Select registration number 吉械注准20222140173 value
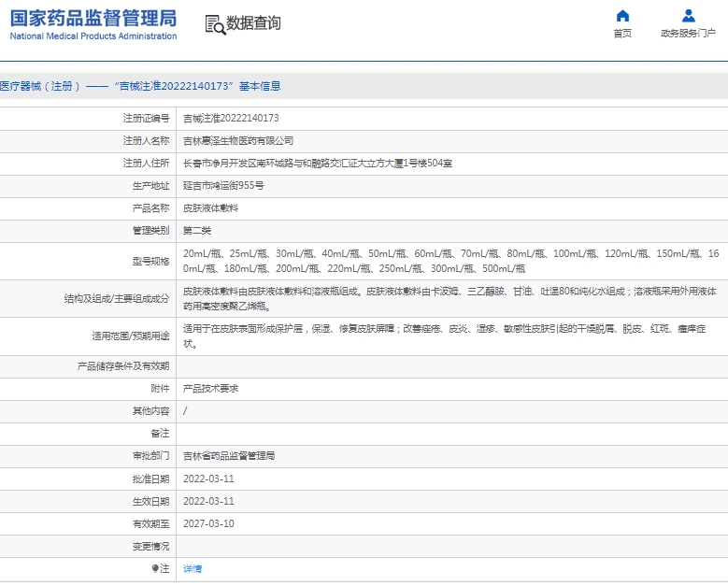 tap(231, 119)
